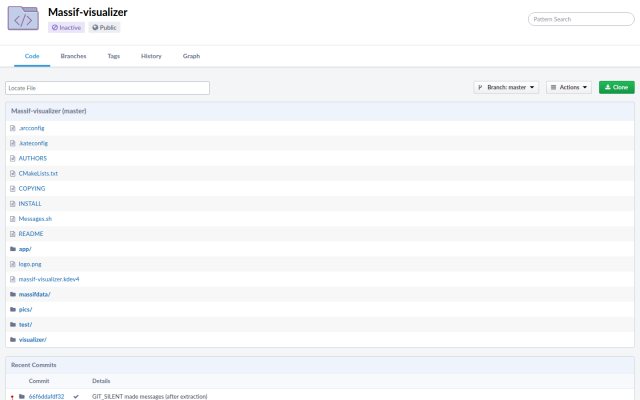Click the Public visibility tag
The width and height of the screenshot is (640, 400).
(x=104, y=27)
